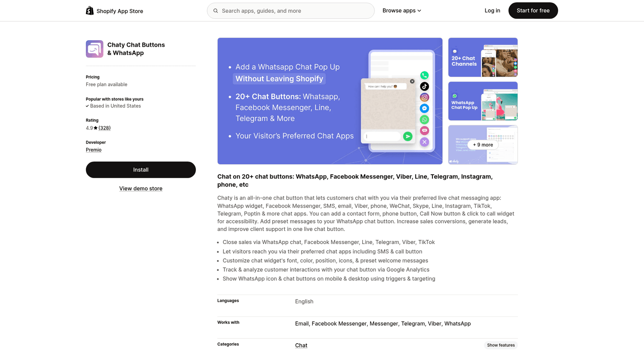Click the + 9 more thumbnail
644x362 pixels.
[483, 145]
